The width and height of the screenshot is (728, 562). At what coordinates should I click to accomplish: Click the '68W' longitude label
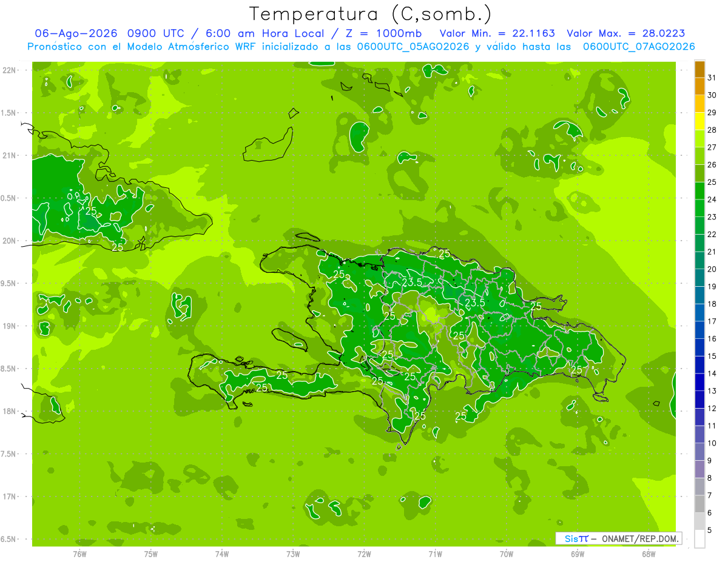(x=649, y=554)
